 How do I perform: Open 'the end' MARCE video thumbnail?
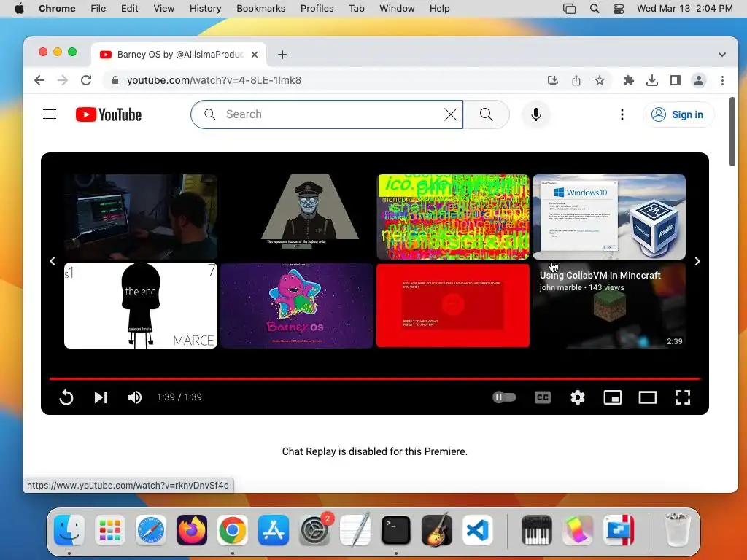pyautogui.click(x=141, y=306)
